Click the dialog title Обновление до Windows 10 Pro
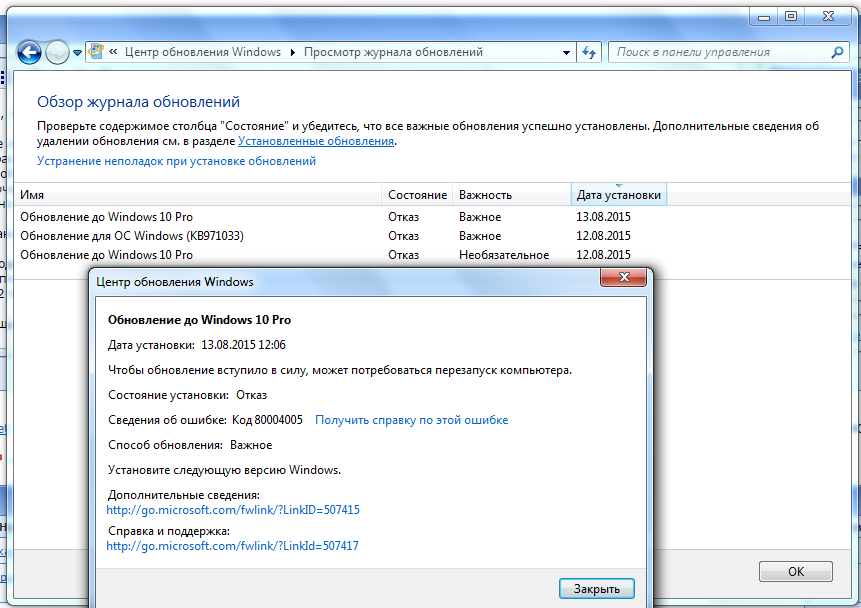Image resolution: width=861 pixels, height=608 pixels. (199, 320)
